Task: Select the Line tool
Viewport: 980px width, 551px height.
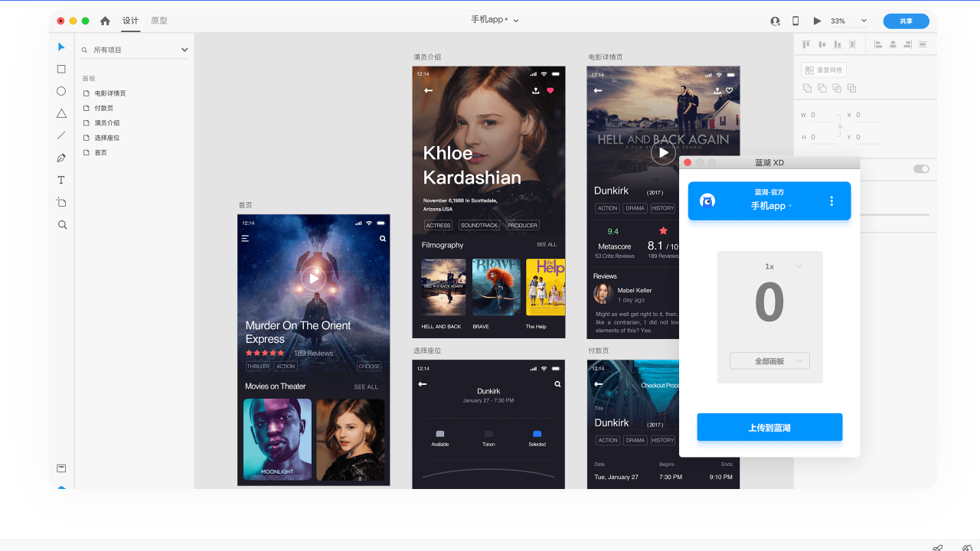Action: pos(61,135)
